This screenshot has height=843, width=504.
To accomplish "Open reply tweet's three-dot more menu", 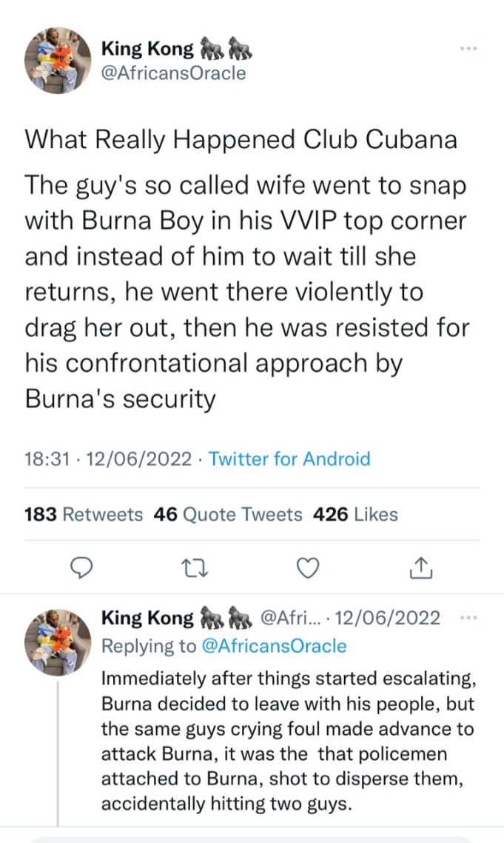I will [x=468, y=618].
